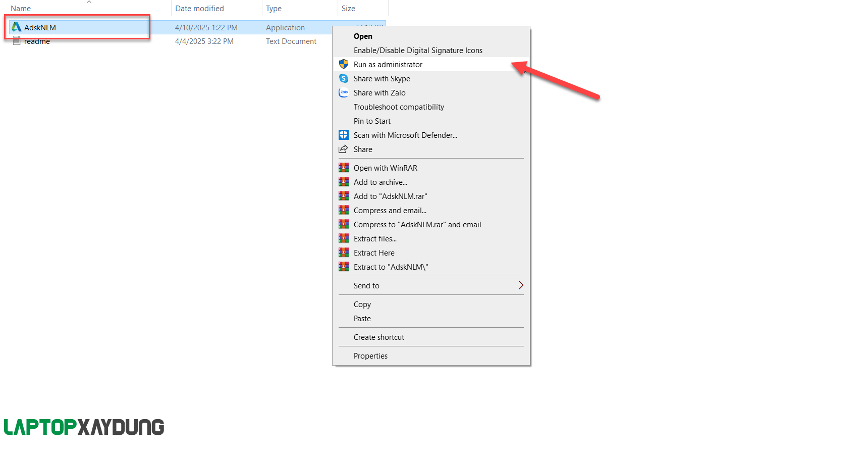
Task: Click WinRAR icon beside Compress and email
Action: (344, 210)
